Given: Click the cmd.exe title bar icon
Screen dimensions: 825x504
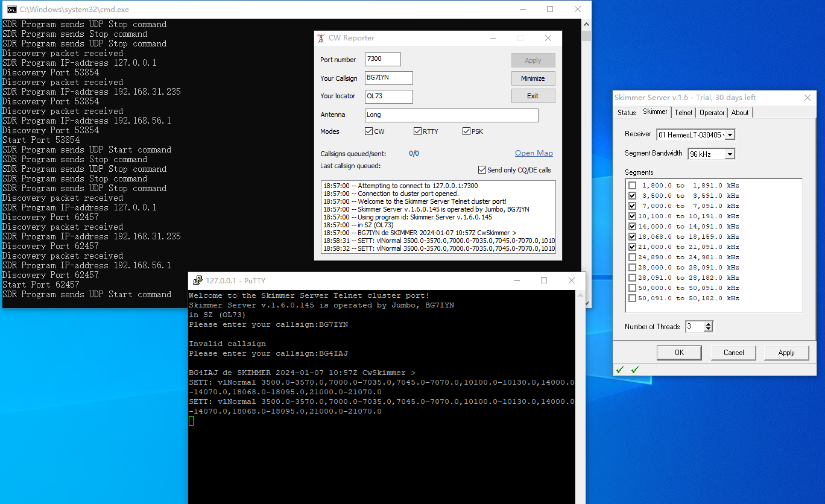Looking at the screenshot, I should coord(11,10).
